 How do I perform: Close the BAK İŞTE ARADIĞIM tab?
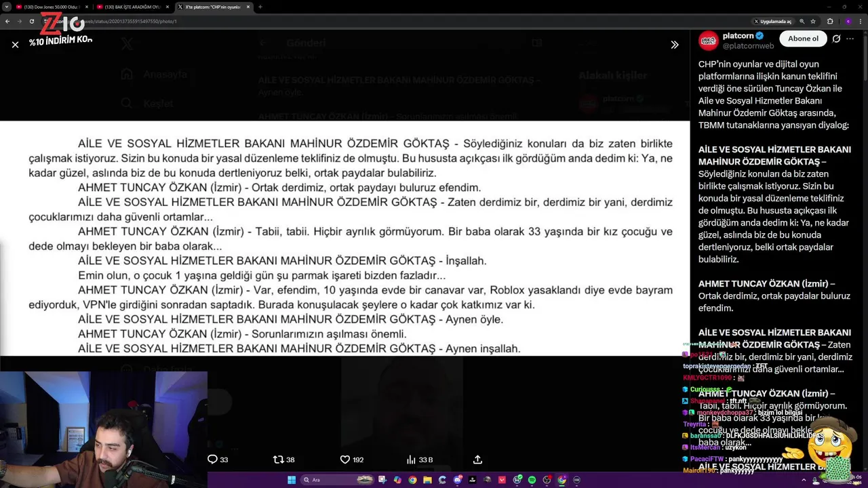(167, 7)
